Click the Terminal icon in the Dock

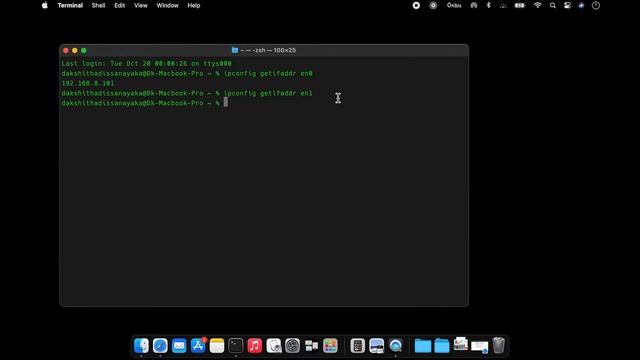coord(236,346)
